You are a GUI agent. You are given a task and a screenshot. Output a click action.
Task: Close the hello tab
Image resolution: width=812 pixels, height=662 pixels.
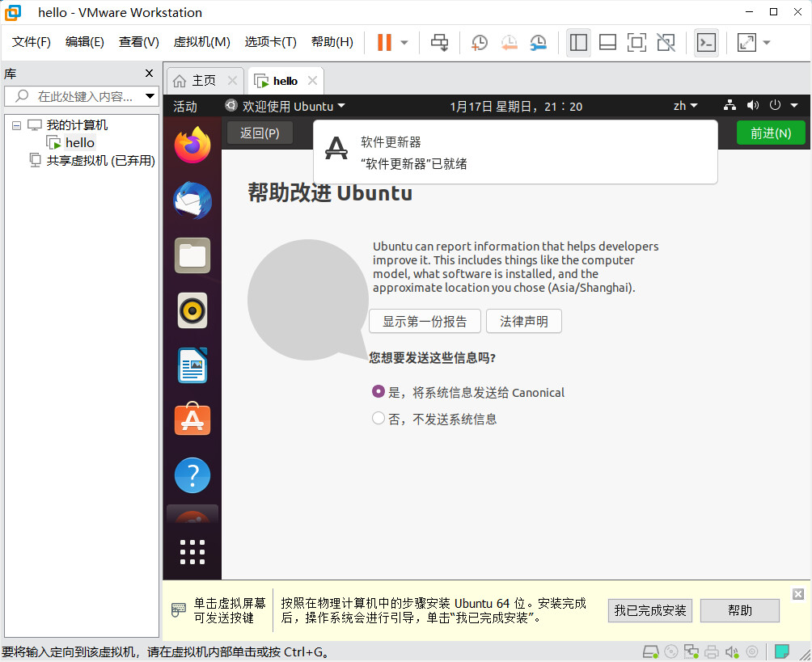[312, 81]
